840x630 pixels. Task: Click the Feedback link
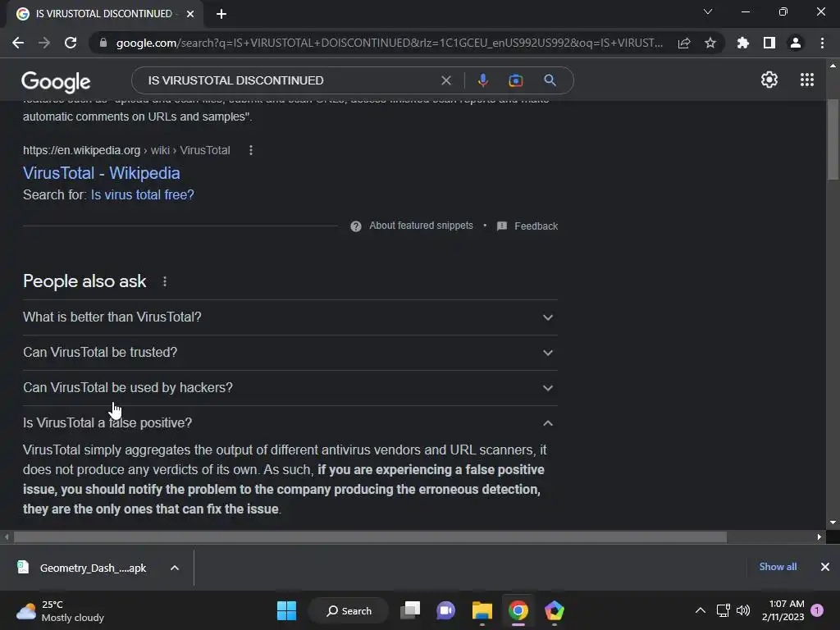(x=536, y=226)
